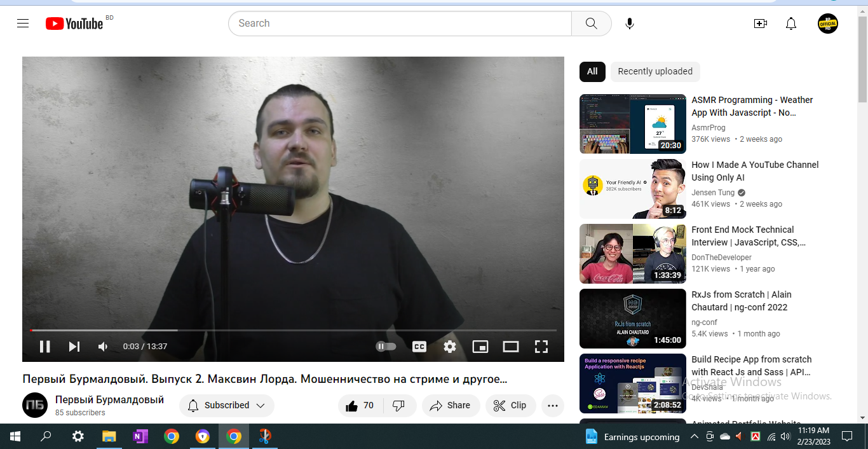
Task: Select the Recently uploaded filter chip
Action: coord(655,72)
